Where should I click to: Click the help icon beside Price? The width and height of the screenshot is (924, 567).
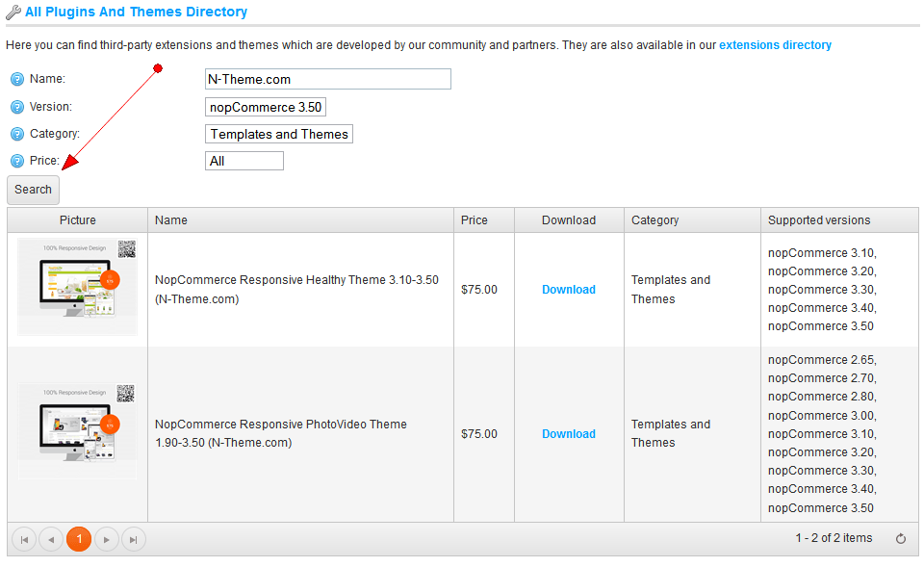tap(17, 161)
